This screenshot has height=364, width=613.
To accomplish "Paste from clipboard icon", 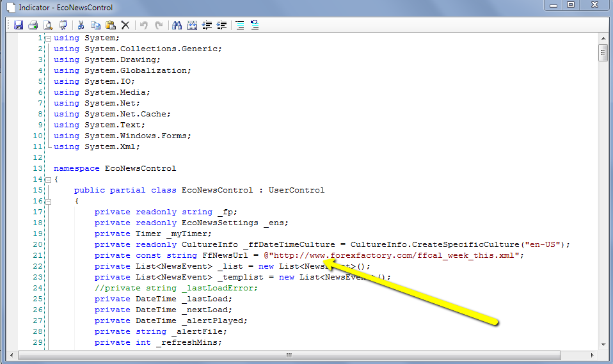I will click(111, 25).
